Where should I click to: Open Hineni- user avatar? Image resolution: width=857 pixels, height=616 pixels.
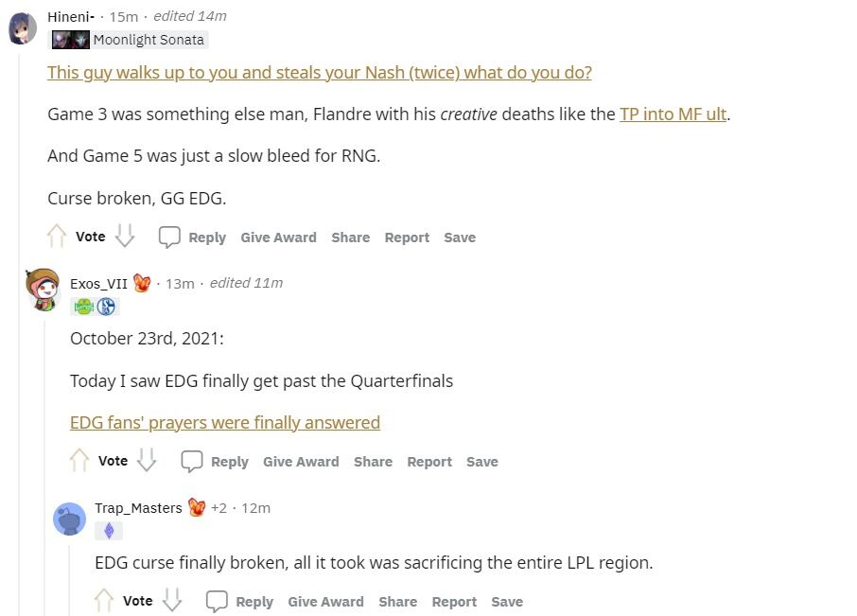[x=23, y=28]
